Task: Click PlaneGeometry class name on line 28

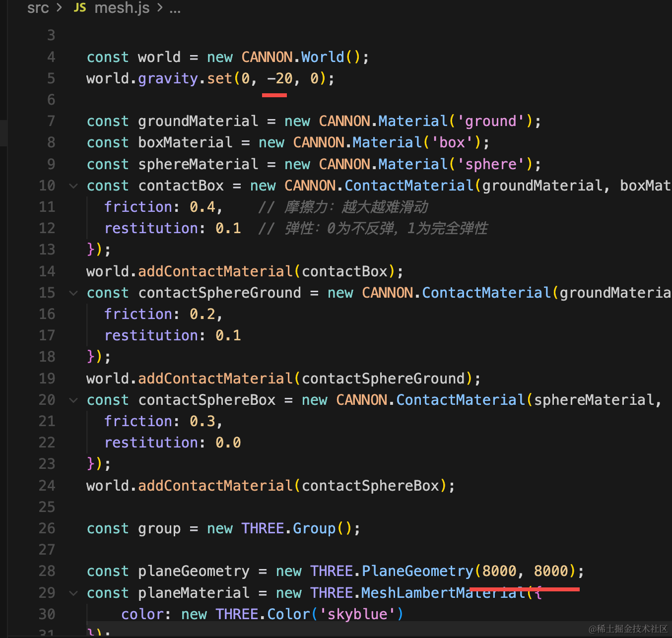Action: [417, 571]
